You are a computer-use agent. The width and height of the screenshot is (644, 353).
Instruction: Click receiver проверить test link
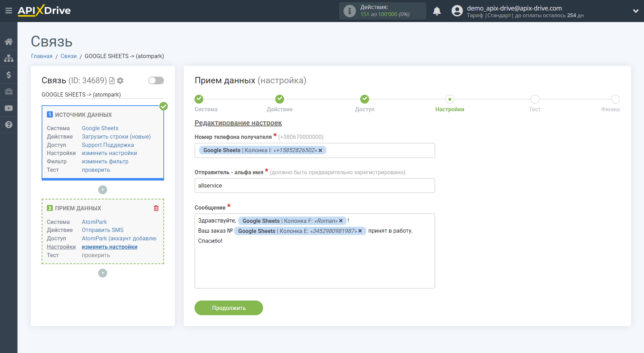point(96,255)
